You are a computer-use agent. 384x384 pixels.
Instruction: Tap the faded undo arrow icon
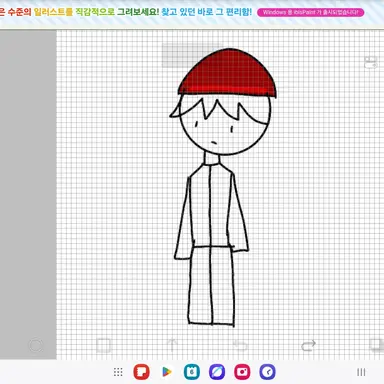pos(240,345)
